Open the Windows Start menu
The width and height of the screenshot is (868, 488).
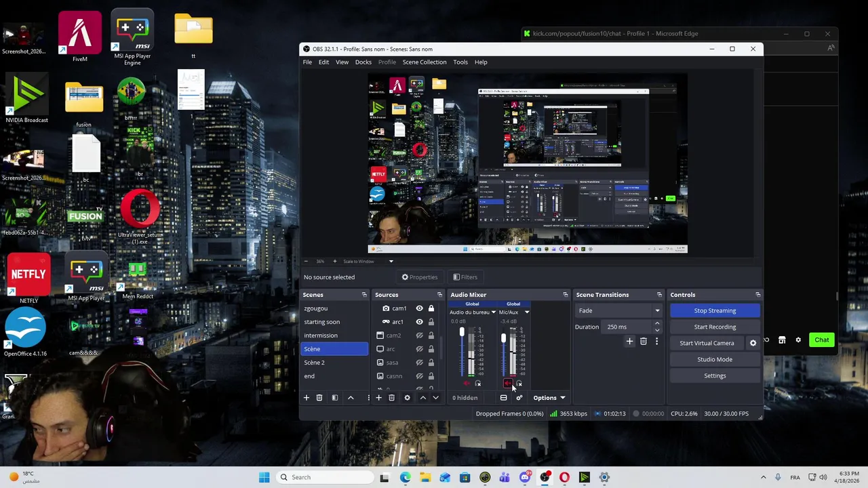[264, 477]
